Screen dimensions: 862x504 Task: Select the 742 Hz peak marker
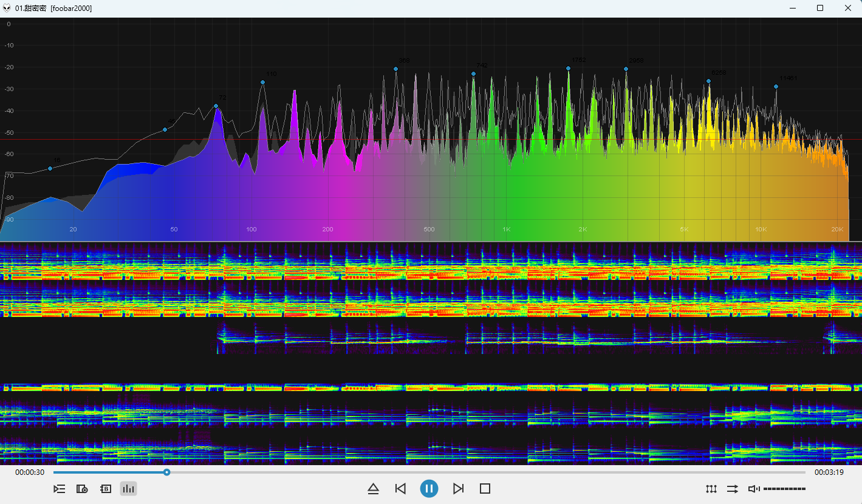coord(473,74)
